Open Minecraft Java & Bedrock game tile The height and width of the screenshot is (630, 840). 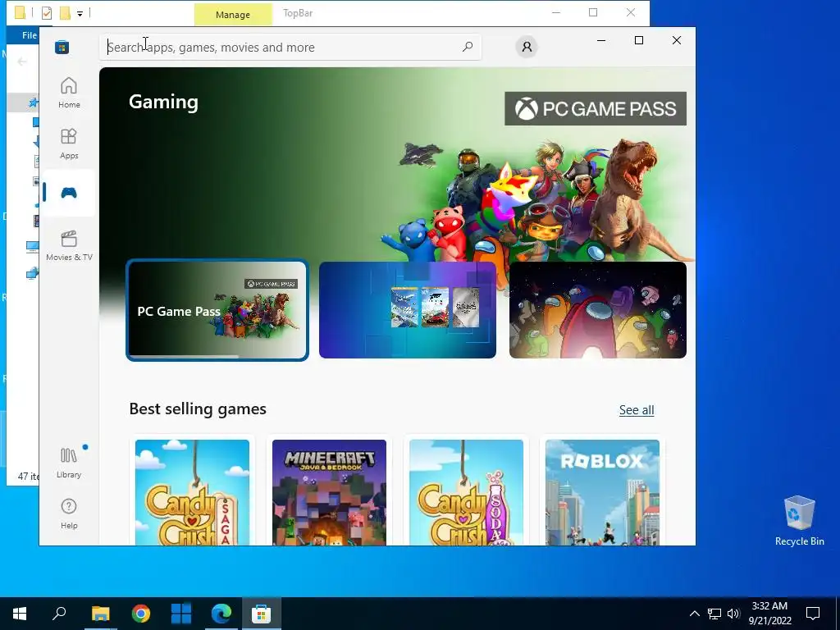click(330, 492)
